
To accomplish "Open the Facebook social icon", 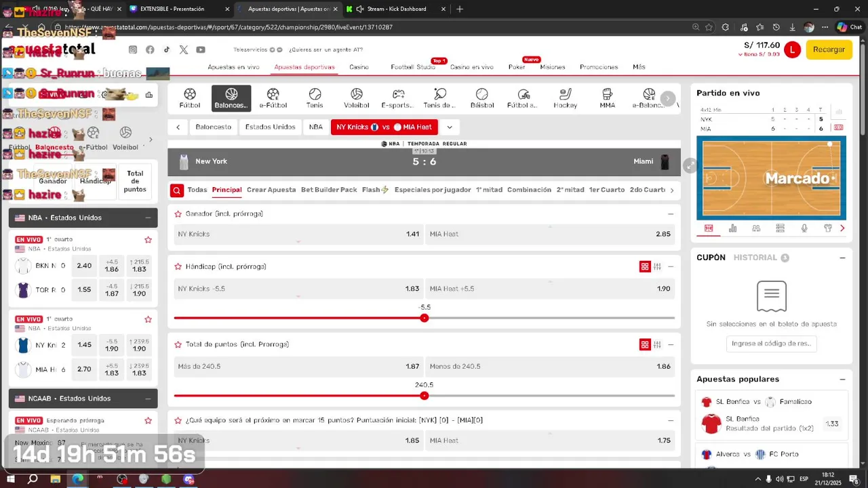I will tap(150, 49).
